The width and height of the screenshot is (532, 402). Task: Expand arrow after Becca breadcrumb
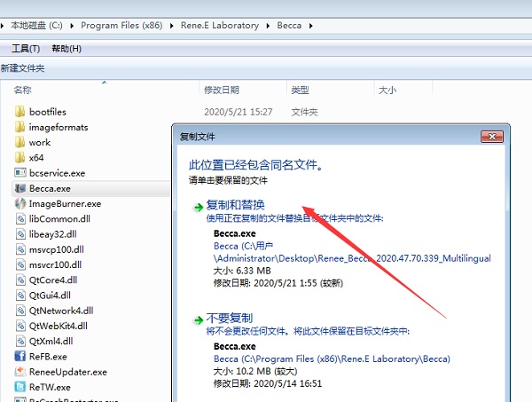(311, 26)
